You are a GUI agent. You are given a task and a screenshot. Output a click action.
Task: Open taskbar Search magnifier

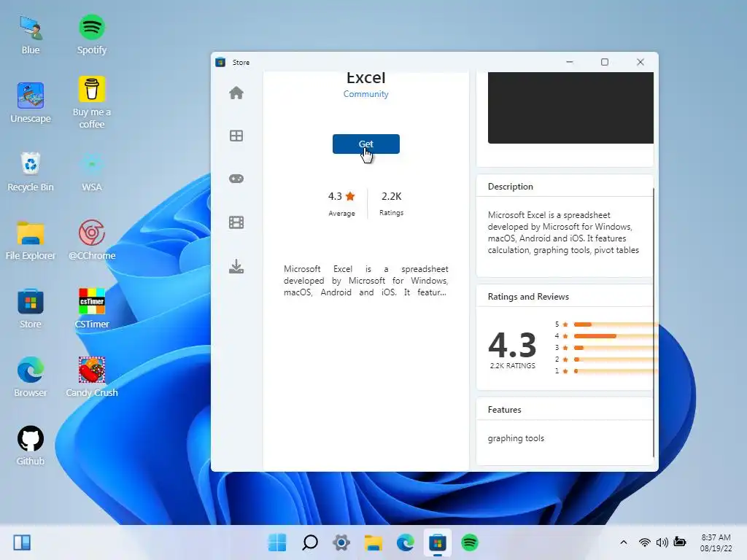coord(309,542)
